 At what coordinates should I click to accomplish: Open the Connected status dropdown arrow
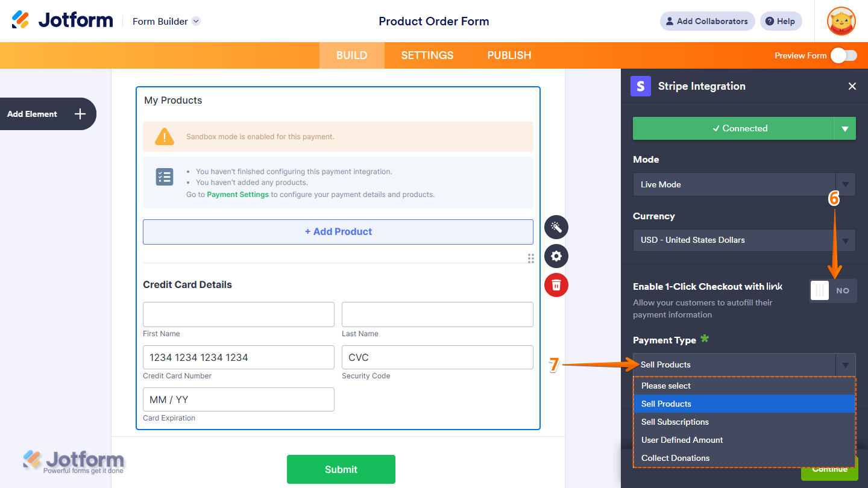pos(845,128)
